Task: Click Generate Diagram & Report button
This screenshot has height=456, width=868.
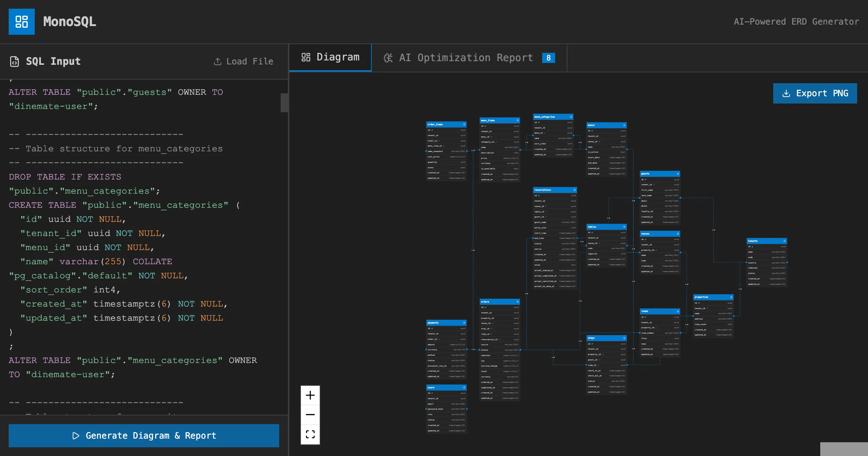Action: tap(144, 436)
